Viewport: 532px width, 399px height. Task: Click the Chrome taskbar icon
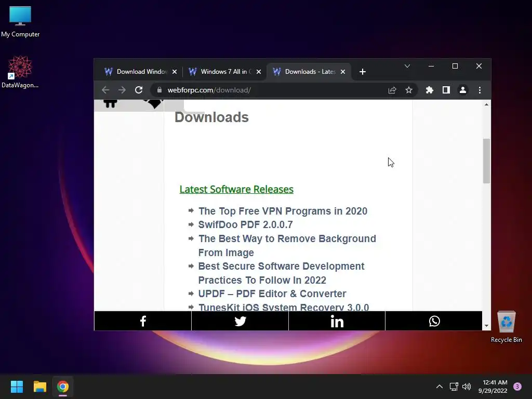(63, 387)
